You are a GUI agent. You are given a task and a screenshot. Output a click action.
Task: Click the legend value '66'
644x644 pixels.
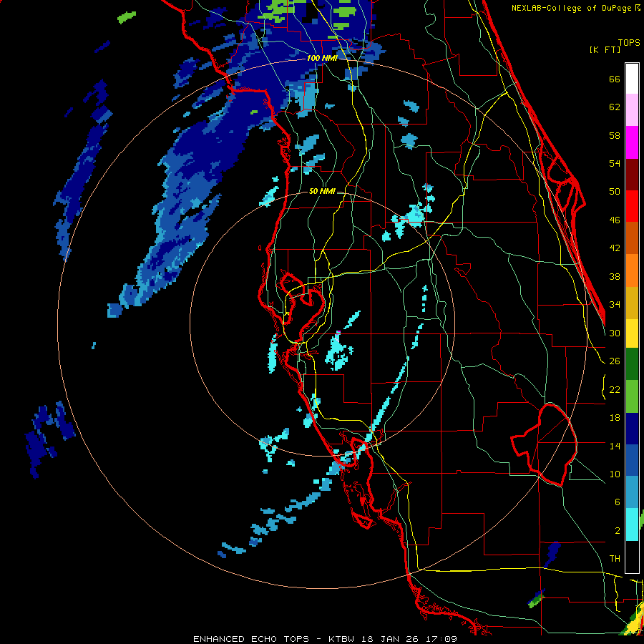(615, 79)
